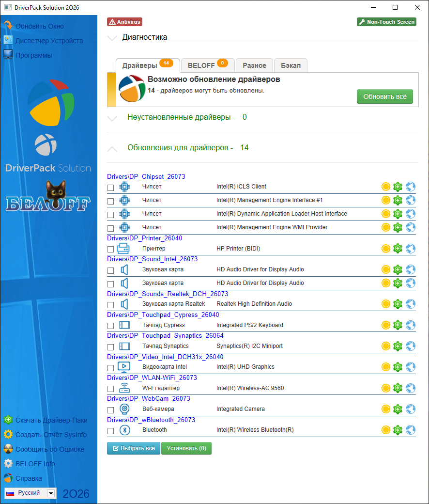Switch to the Драйверы tab
Viewport: 429px width, 504px height.
[x=147, y=65]
